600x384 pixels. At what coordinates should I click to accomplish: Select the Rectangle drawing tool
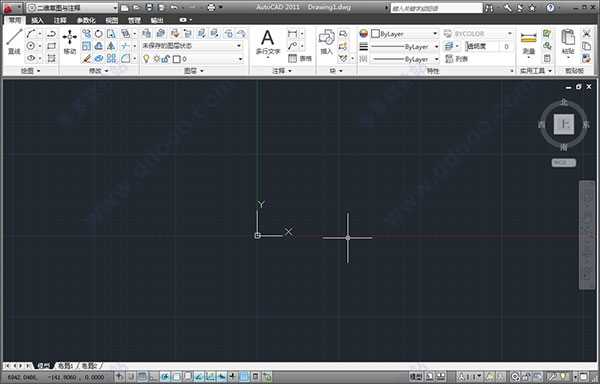(x=51, y=46)
